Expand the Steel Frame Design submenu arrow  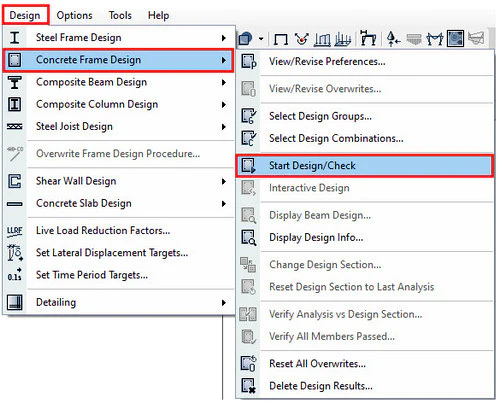[x=224, y=38]
